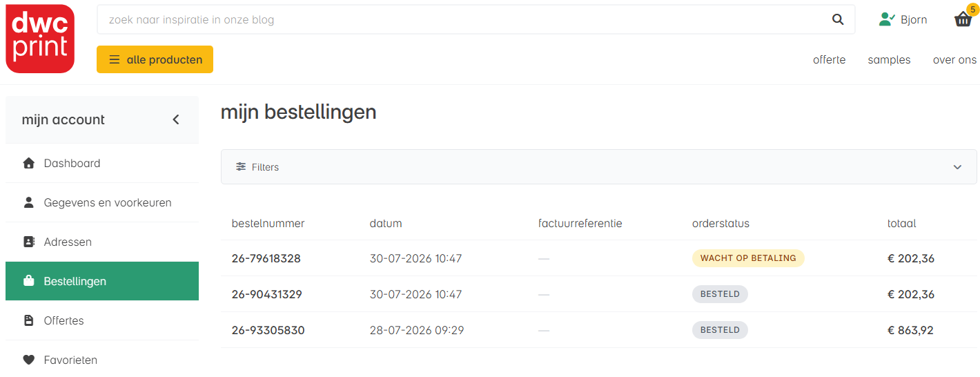Click the Adressen address book icon
Screen dimensions: 980x377
28,242
